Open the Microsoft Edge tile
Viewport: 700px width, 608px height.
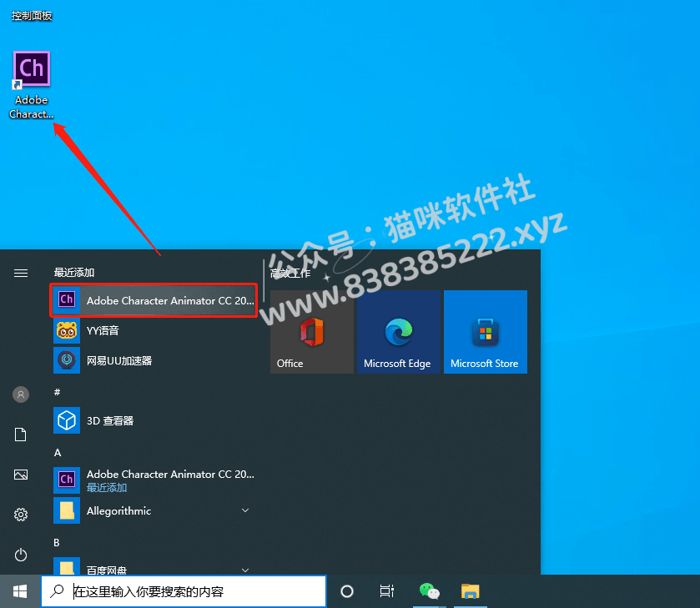coord(399,332)
